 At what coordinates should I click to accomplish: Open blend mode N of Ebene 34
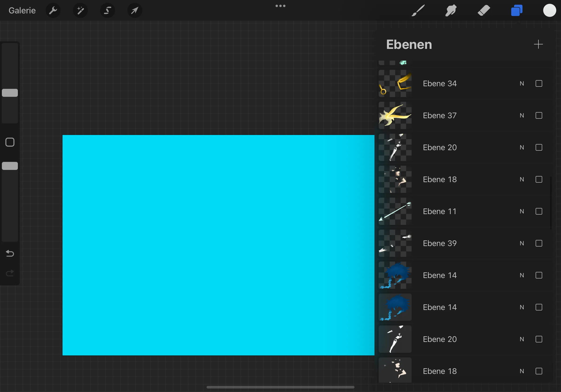coord(522,84)
